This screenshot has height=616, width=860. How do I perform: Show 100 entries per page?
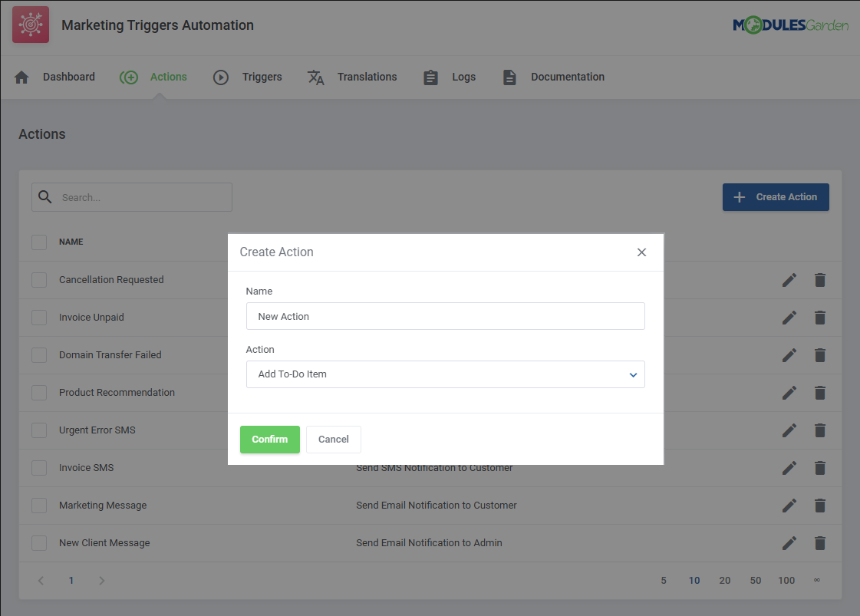coord(786,581)
